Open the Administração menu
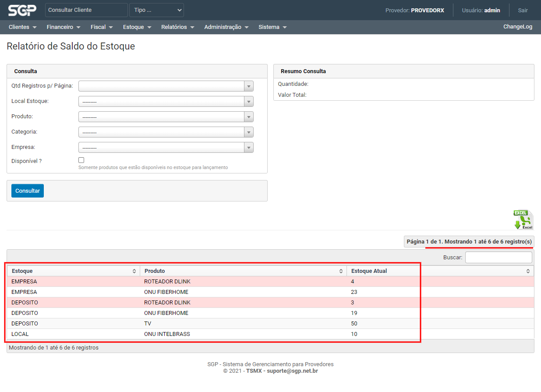 (x=226, y=27)
